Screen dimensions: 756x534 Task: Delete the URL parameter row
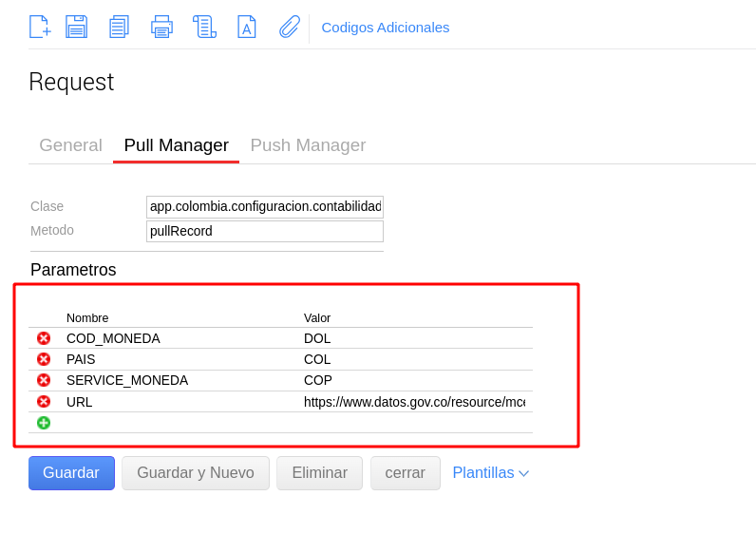[x=44, y=402]
